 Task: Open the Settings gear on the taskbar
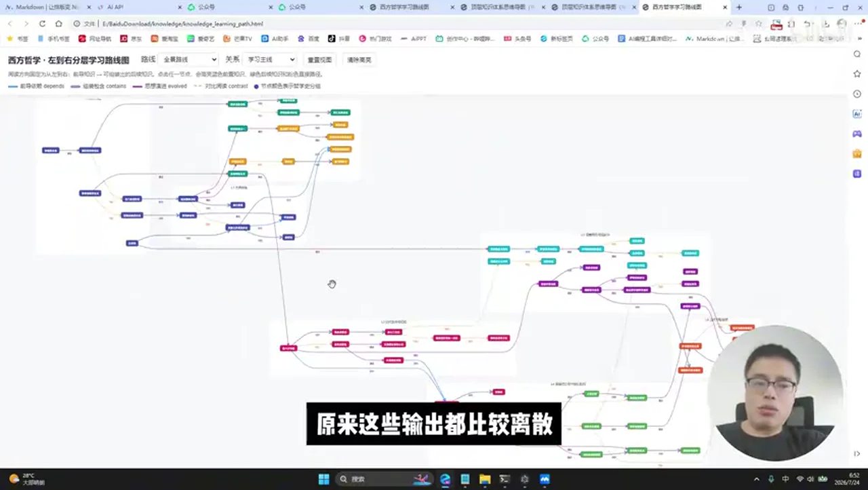tap(525, 479)
